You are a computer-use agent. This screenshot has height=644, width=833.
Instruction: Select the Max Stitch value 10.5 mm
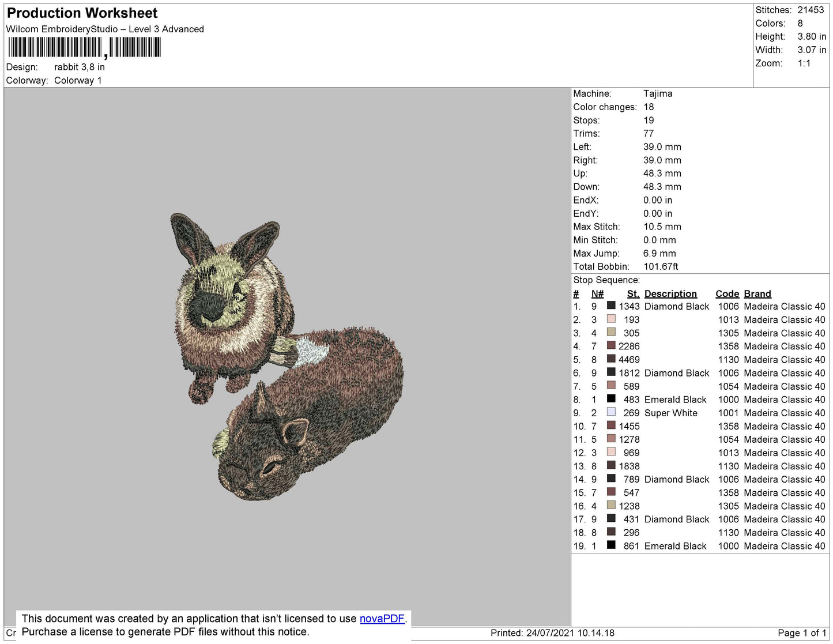click(662, 227)
